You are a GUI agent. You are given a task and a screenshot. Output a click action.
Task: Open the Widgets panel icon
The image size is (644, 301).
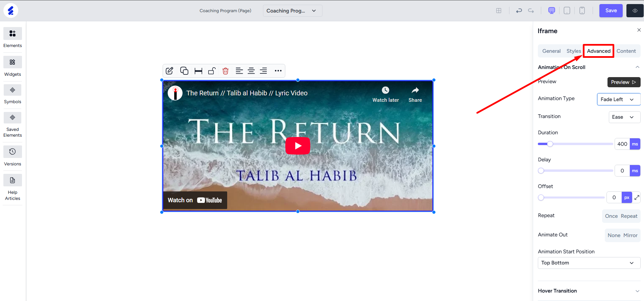point(13,62)
